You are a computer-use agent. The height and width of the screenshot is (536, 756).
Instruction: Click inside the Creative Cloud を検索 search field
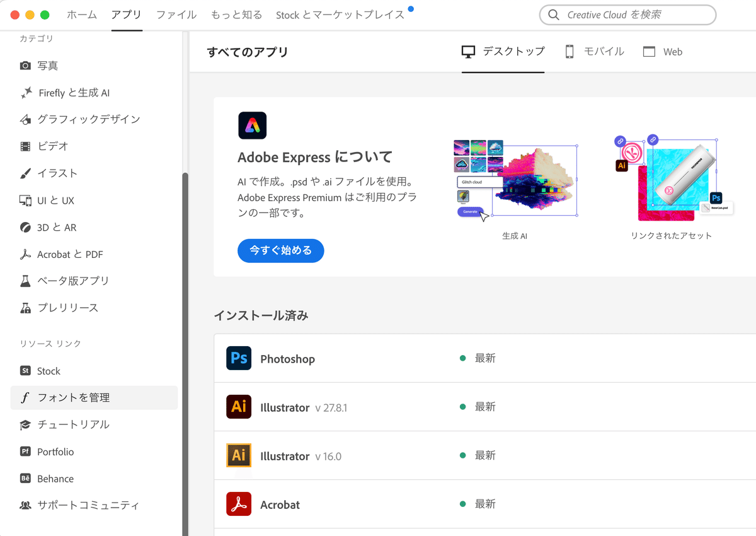[x=627, y=15]
